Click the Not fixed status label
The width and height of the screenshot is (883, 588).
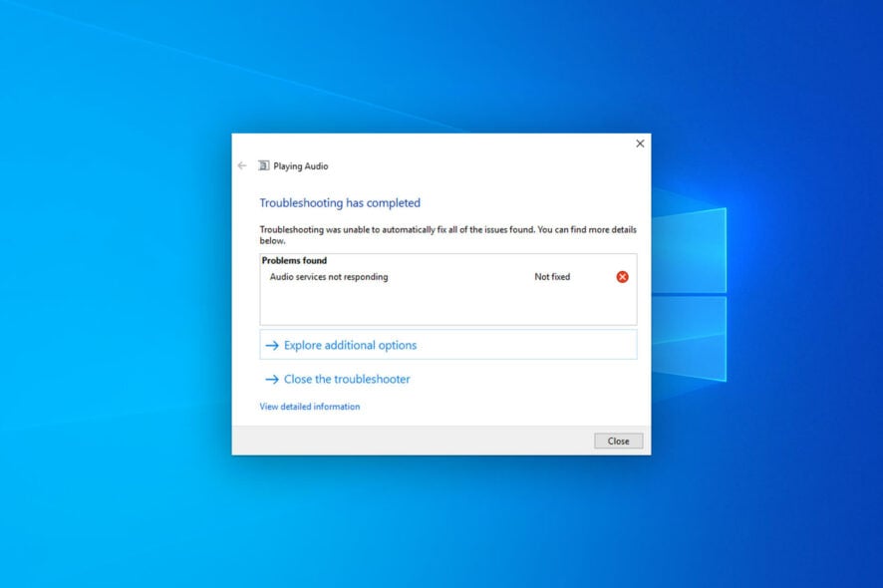553,277
